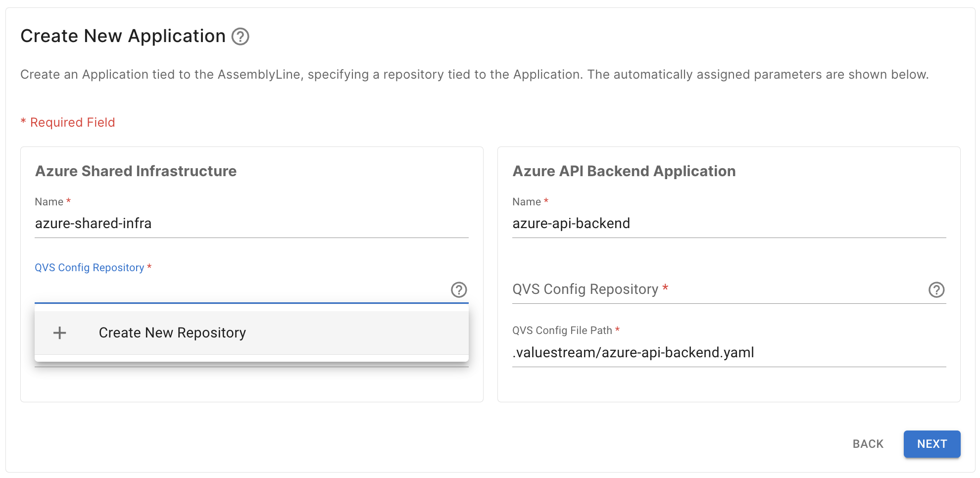This screenshot has height=478, width=980.
Task: Click the QVS Config File Path label
Action: [x=562, y=331]
